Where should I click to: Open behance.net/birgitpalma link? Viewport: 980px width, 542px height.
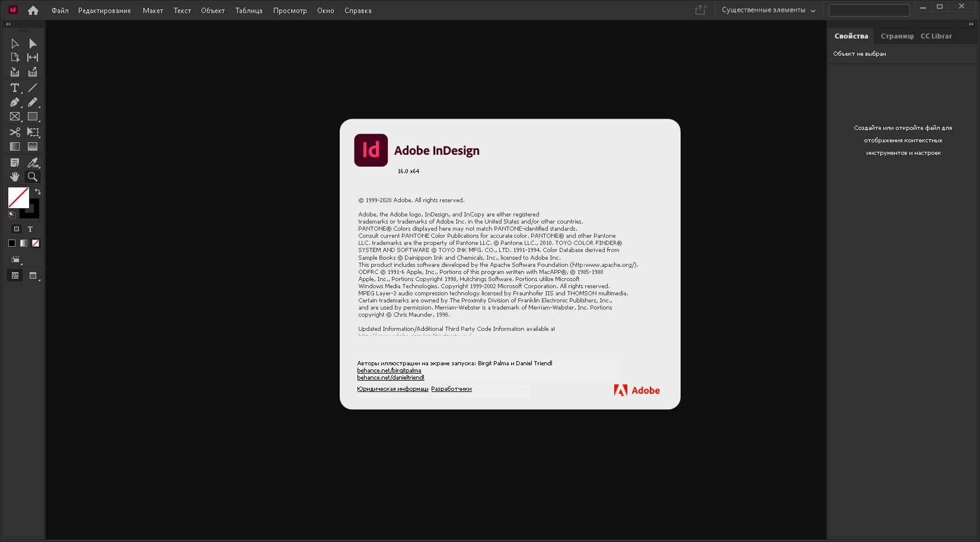point(389,371)
